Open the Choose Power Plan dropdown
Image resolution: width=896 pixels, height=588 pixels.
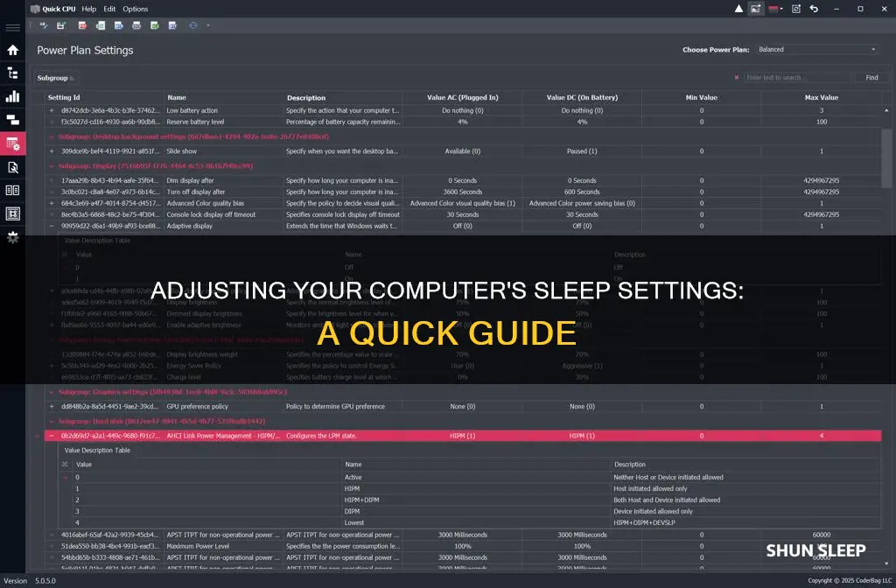pos(816,50)
